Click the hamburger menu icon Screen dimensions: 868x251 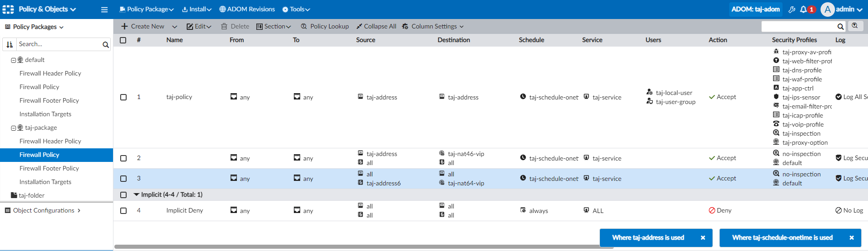coord(104,9)
